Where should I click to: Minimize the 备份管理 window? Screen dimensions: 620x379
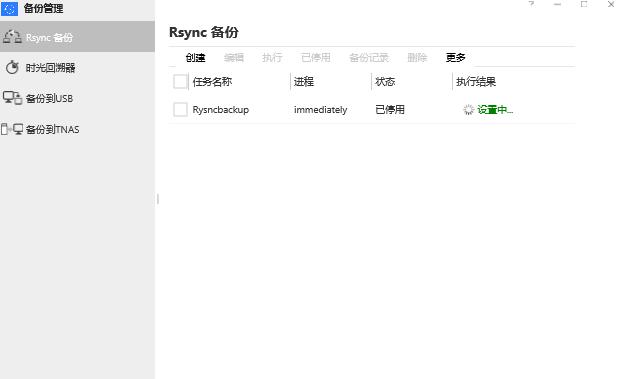click(x=558, y=4)
